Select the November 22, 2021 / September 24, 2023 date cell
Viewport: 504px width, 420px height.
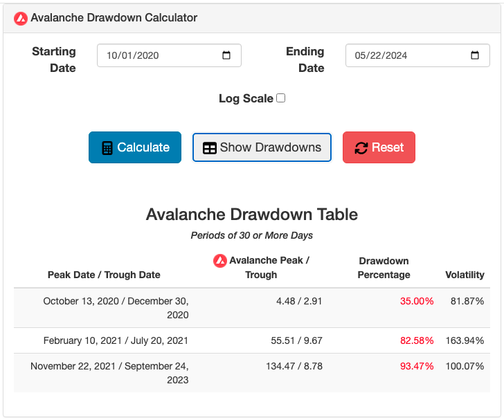(x=109, y=373)
